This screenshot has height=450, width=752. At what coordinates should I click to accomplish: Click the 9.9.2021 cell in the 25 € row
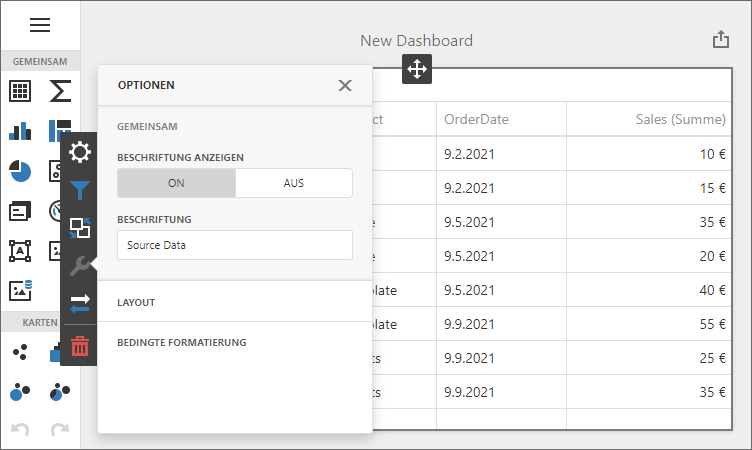[x=501, y=358]
